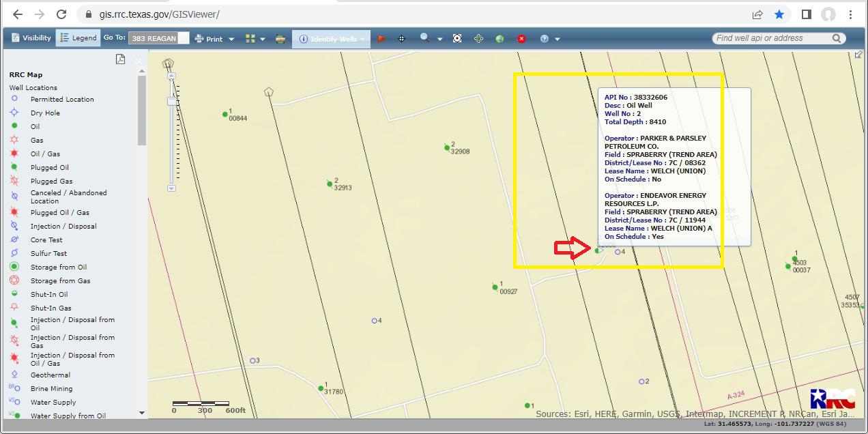
Task: Click the zoom in arrow on the map slider
Action: coord(171,76)
